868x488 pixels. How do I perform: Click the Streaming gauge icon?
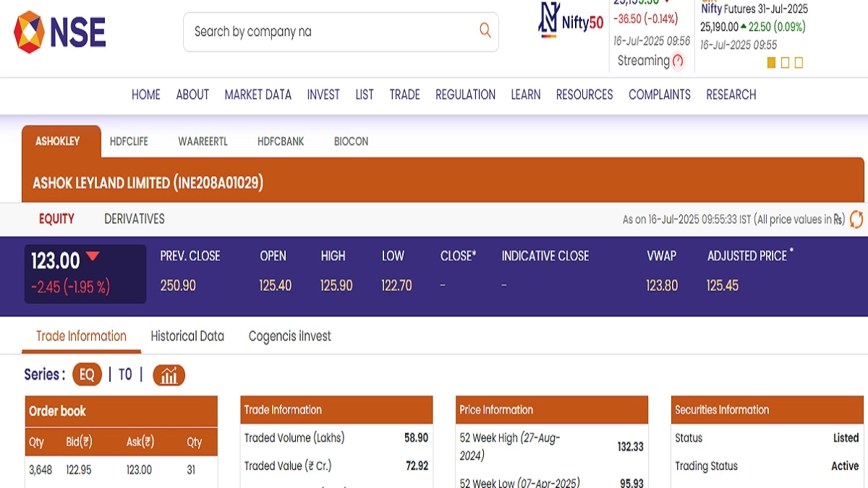tap(678, 61)
